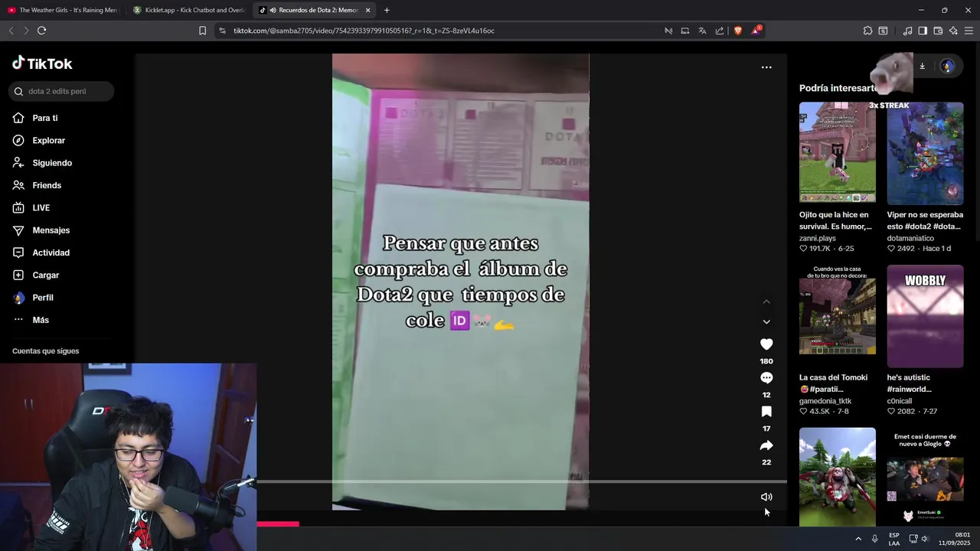
Task: Toggle the browser sidebar panel
Action: 923,31
